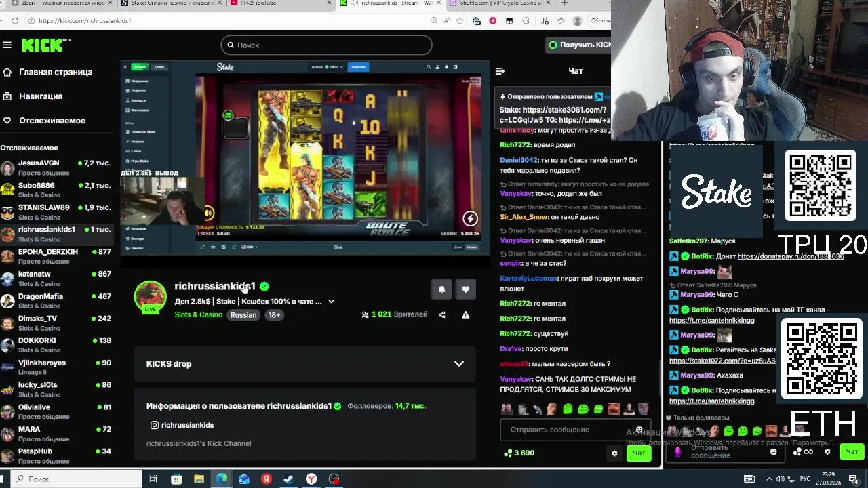Expand the stream title chevron
This screenshot has width=868, height=488.
331,302
